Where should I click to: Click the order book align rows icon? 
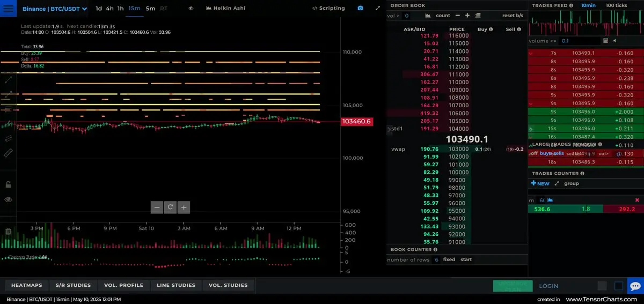pyautogui.click(x=478, y=16)
